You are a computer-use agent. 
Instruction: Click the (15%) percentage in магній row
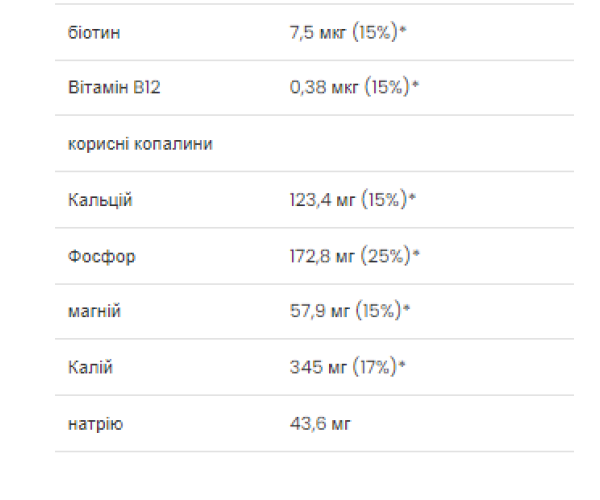379,312
